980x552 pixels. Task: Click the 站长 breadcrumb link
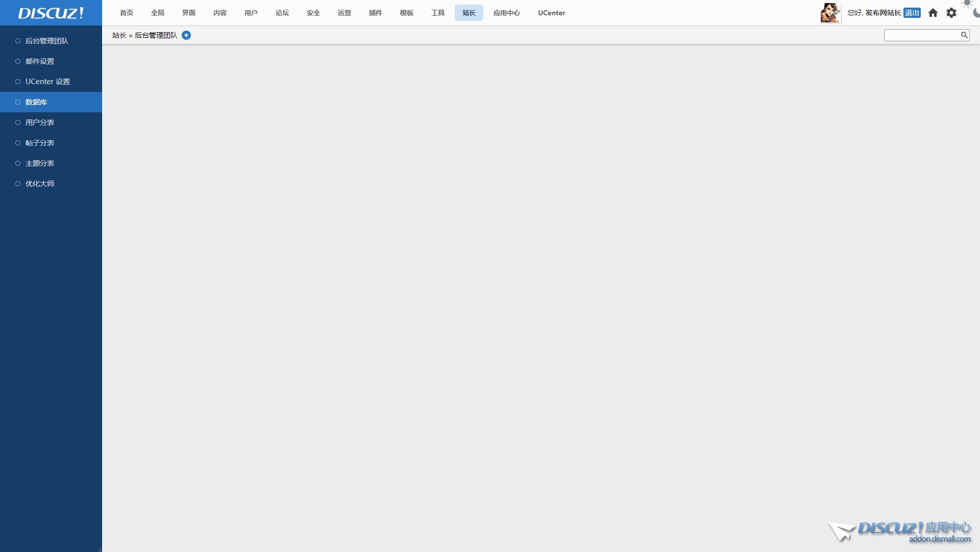click(119, 35)
